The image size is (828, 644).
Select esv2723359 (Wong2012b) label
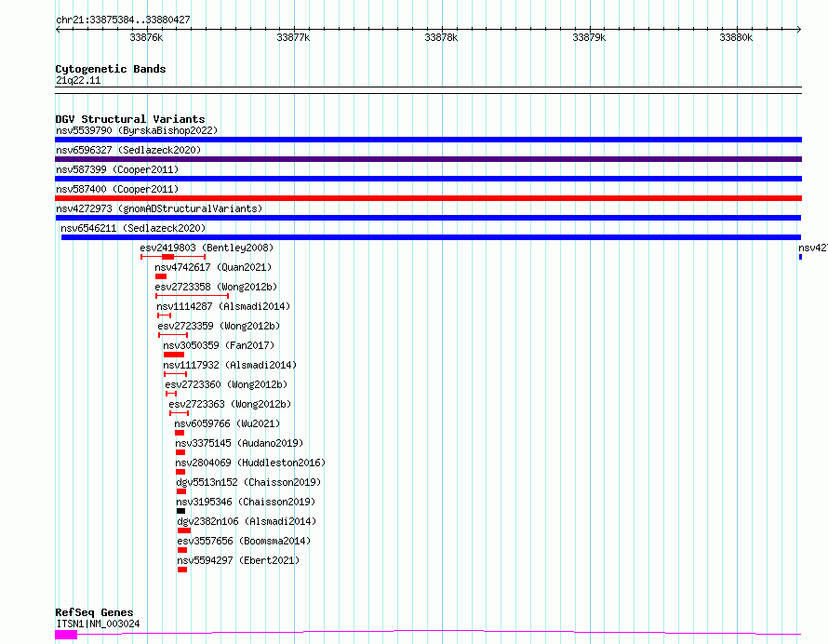[x=219, y=326]
